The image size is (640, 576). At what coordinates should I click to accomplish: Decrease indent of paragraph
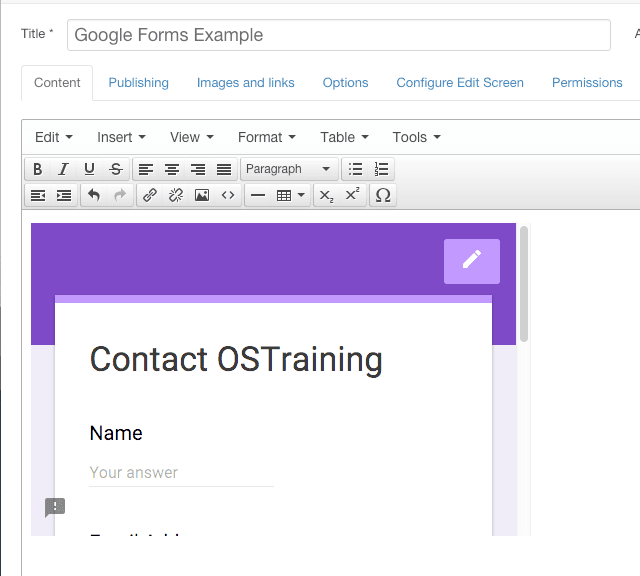[38, 196]
